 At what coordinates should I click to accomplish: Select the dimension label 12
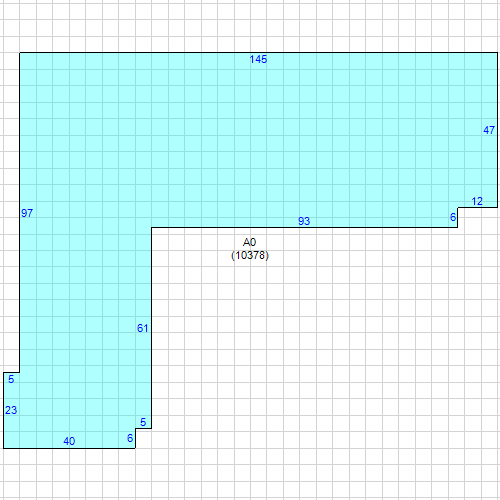coord(477,201)
